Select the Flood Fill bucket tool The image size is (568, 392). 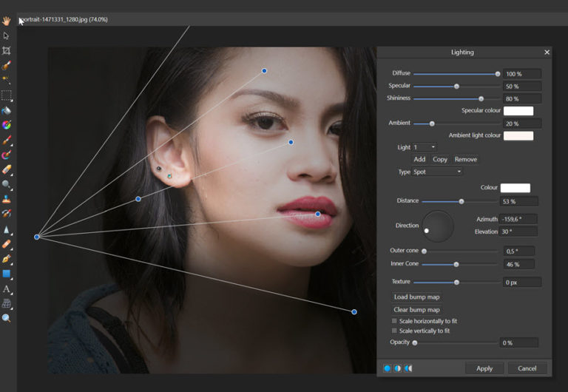[x=6, y=110]
